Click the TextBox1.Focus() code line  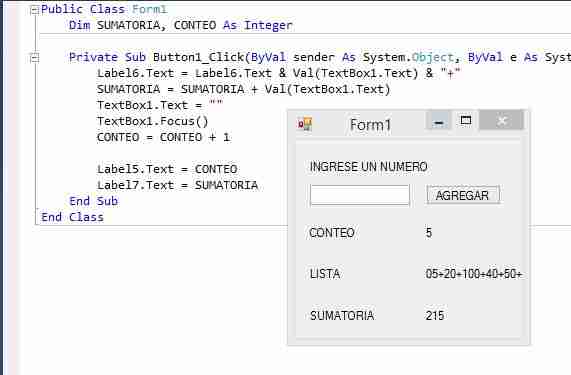pos(152,121)
